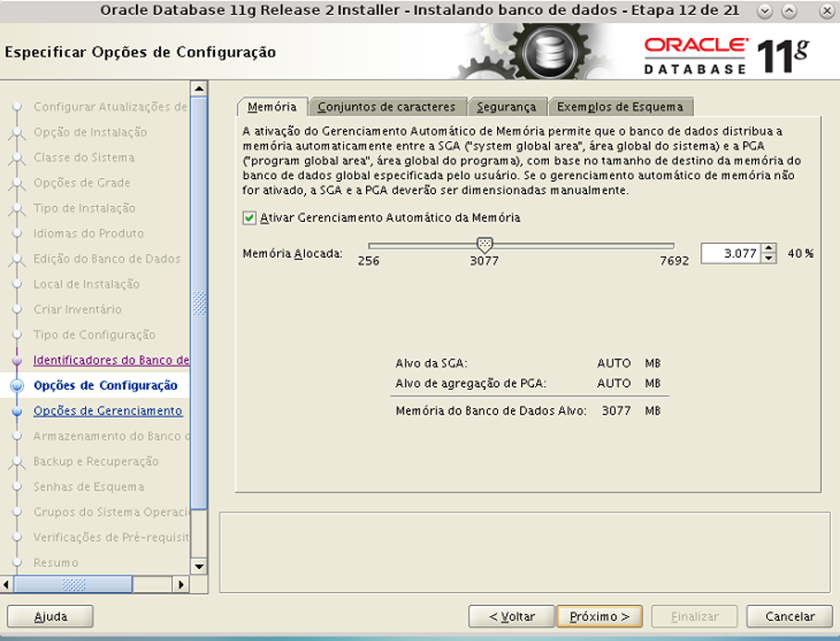Image resolution: width=840 pixels, height=641 pixels.
Task: Switch to the Memória tab
Action: pos(272,107)
